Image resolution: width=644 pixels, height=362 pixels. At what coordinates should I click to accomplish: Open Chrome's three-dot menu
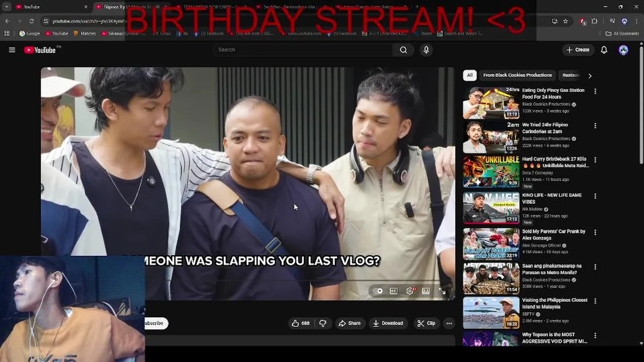[x=636, y=21]
